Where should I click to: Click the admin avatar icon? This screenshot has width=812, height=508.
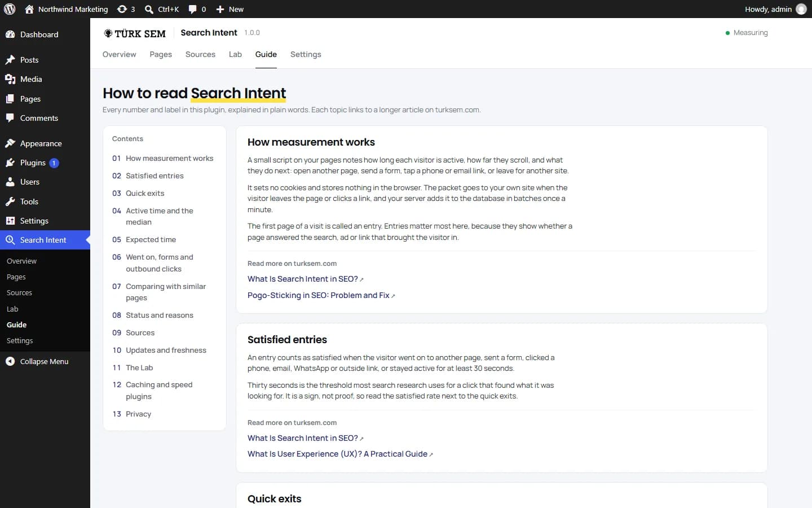click(801, 9)
